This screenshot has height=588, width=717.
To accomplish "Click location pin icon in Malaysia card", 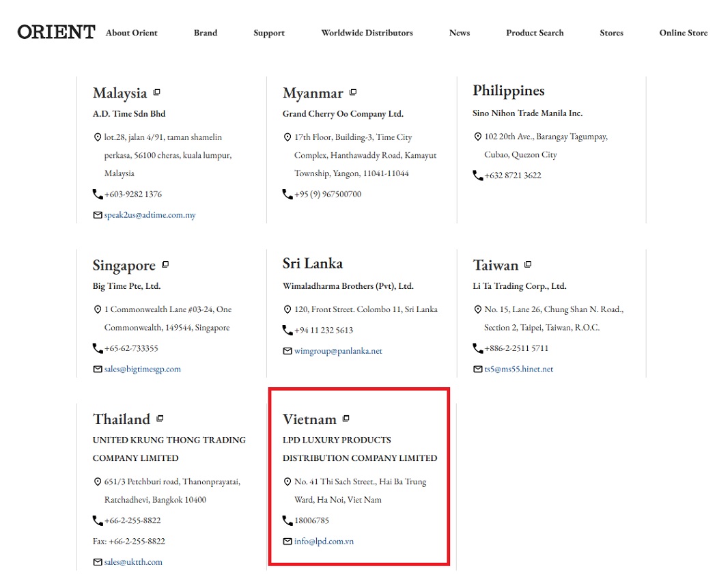I will pos(98,137).
